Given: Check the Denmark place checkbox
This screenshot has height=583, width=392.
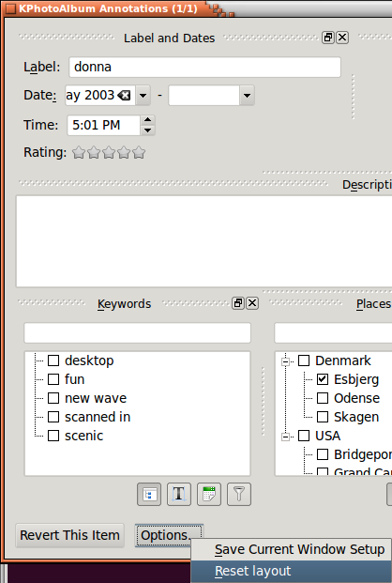Looking at the screenshot, I should pyautogui.click(x=304, y=361).
